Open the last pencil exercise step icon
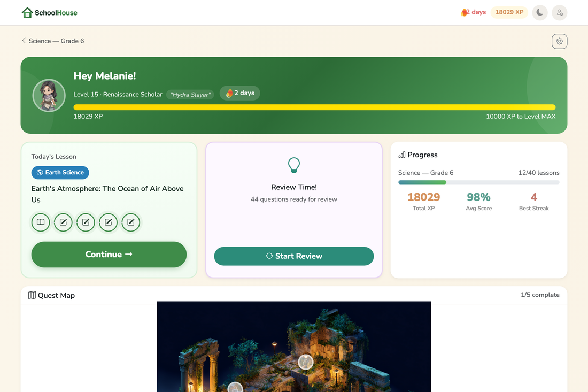Screen dimensions: 588x392 (130, 222)
